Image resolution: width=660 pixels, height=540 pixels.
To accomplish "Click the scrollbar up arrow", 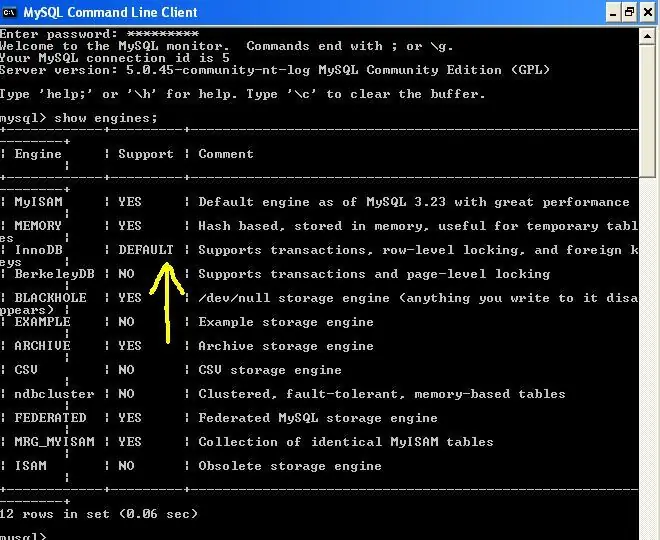I will tap(648, 36).
